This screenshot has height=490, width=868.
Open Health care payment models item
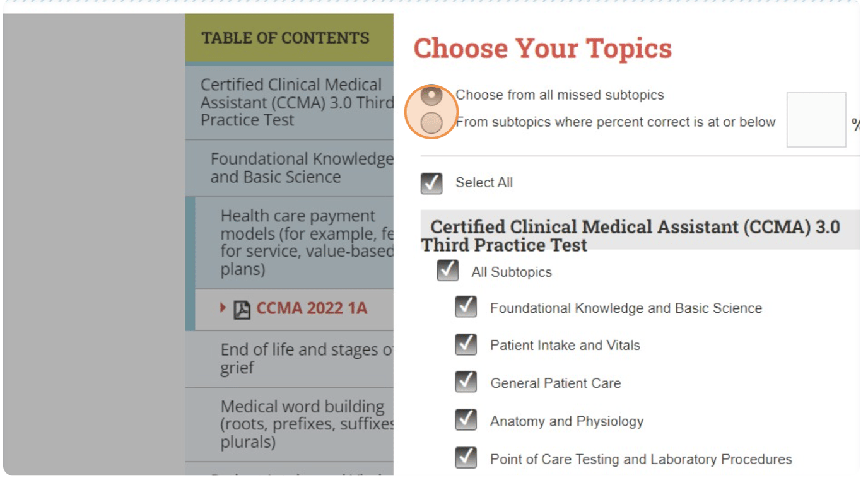303,243
